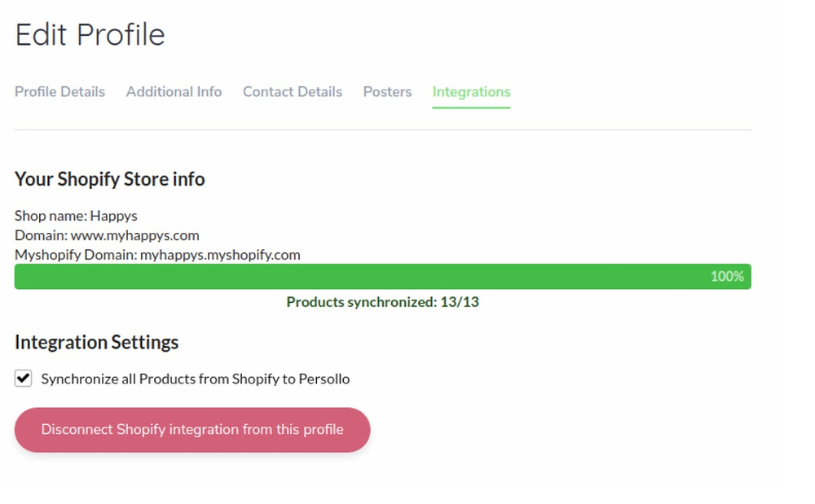Click the 'Synchronize all Products from Shopify' label
The height and width of the screenshot is (504, 815).
coord(196,379)
